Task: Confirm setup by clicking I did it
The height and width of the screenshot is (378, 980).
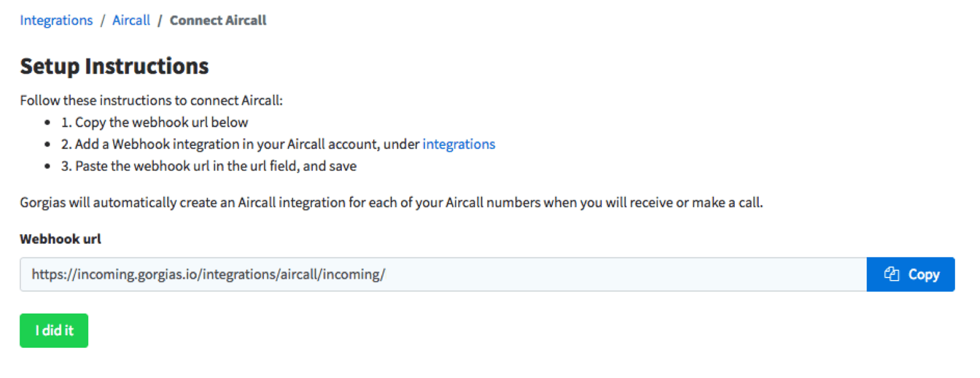Action: [54, 330]
